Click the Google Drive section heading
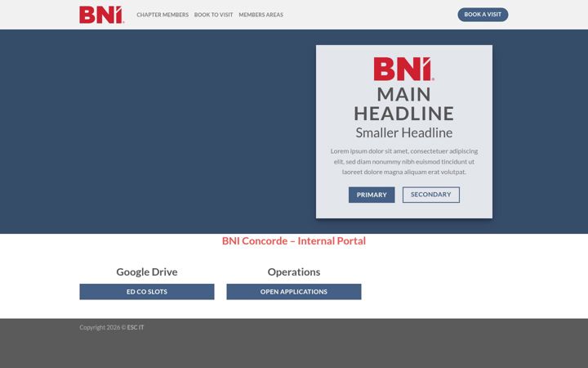Screen dimensions: 588x368 (147, 272)
